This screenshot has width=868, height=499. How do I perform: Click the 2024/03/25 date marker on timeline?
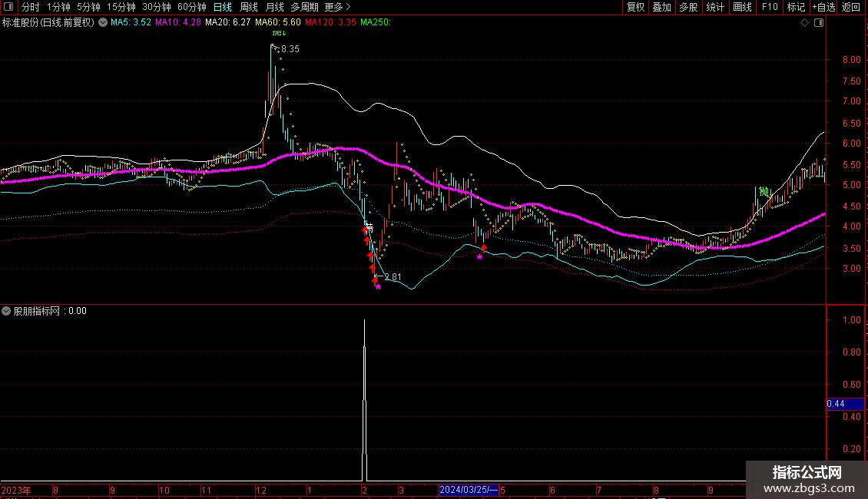click(x=469, y=490)
